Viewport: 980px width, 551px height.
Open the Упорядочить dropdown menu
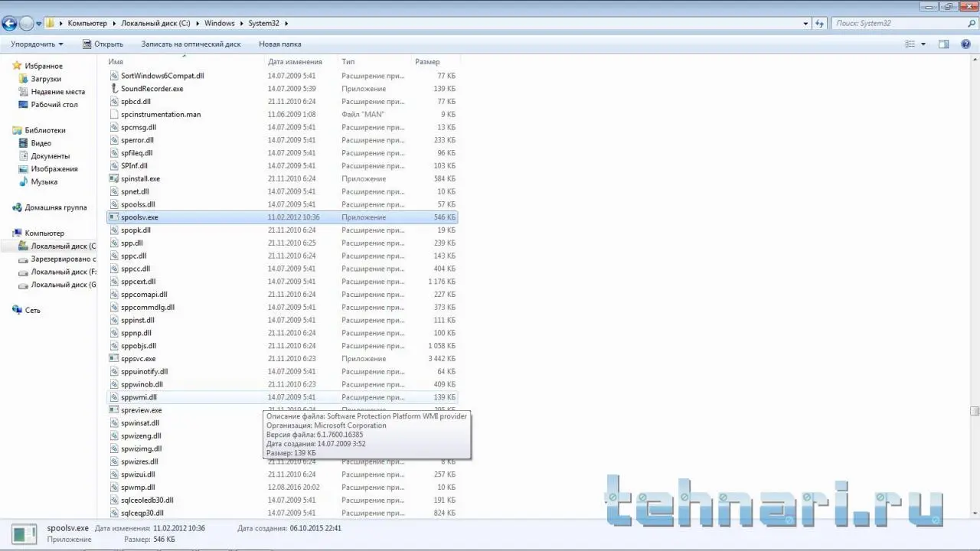37,44
